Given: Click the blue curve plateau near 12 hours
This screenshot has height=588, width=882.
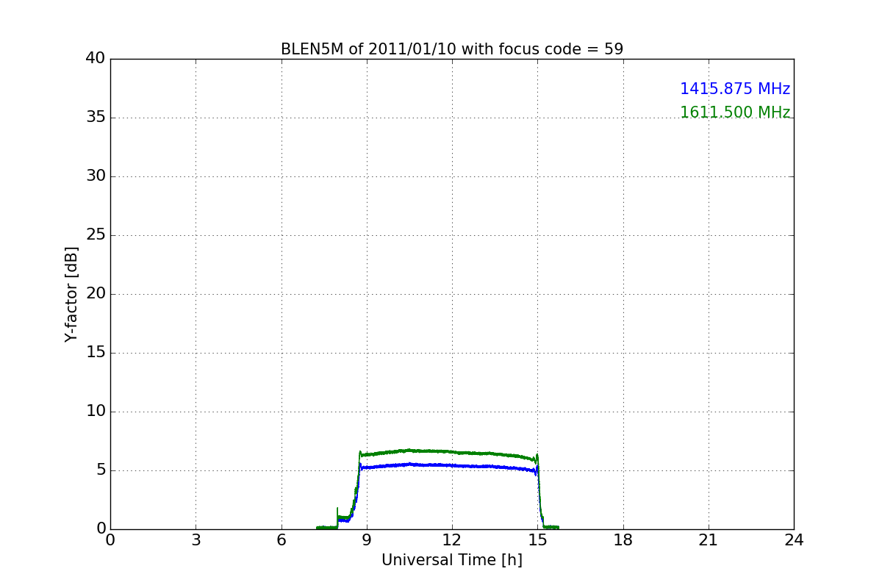Looking at the screenshot, I should point(452,465).
